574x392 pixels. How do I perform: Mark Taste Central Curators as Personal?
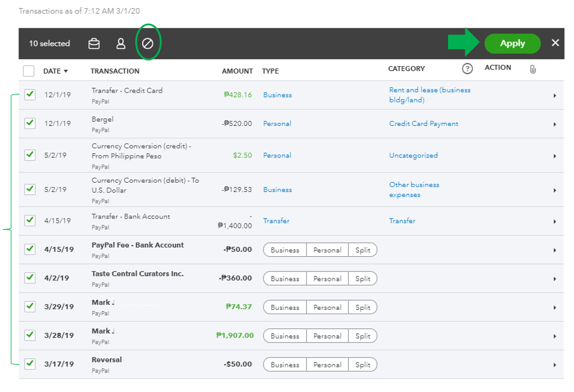pos(327,278)
